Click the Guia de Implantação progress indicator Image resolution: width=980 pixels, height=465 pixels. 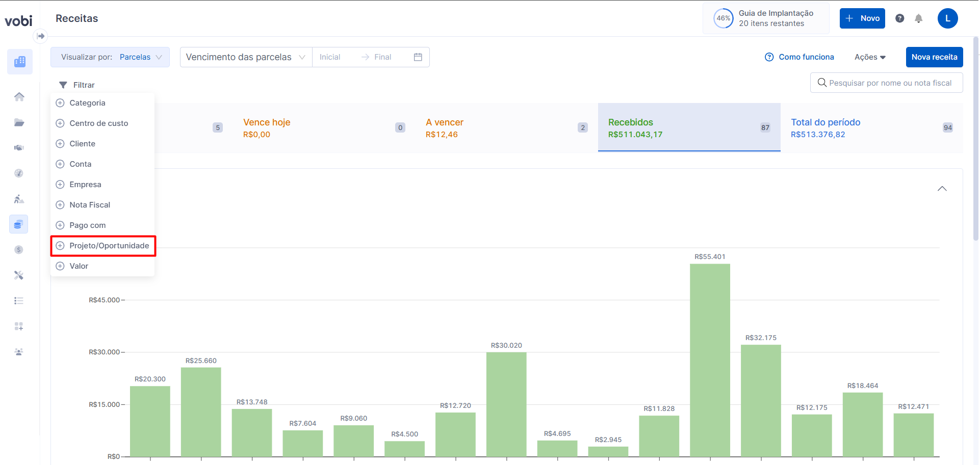point(766,18)
